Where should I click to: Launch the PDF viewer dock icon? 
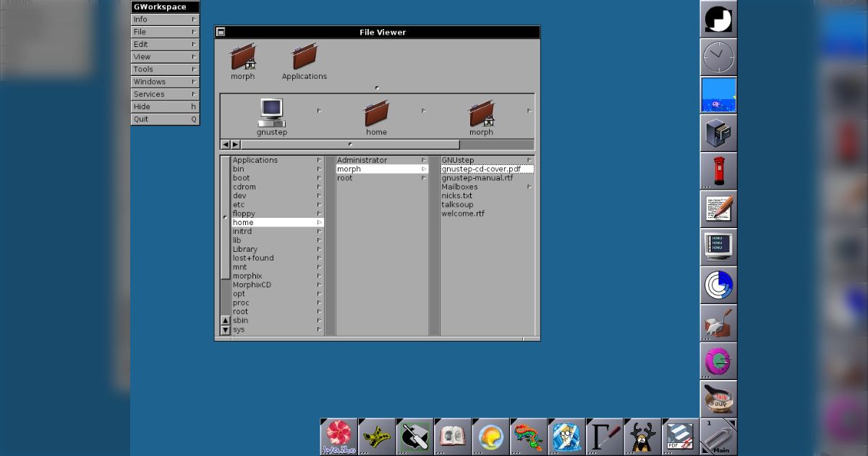[679, 436]
